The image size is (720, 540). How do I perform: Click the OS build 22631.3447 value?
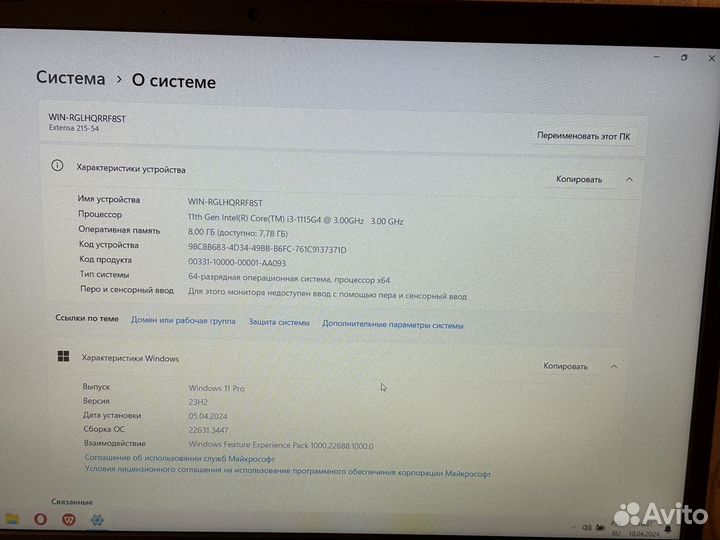point(208,430)
